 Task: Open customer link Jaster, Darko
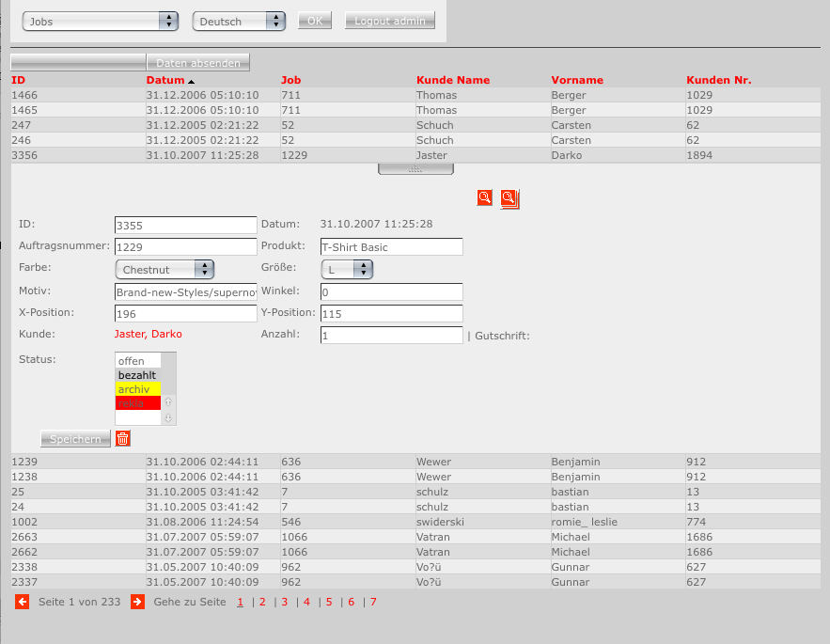[x=149, y=334]
